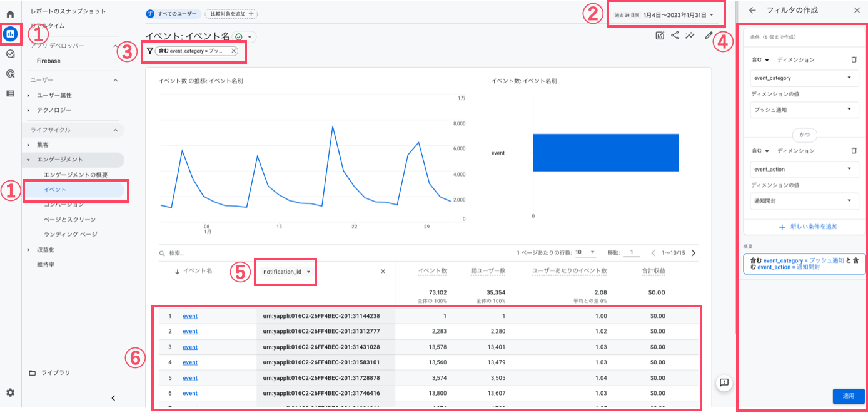Open レポートのスナップショット
The image size is (868, 415).
coord(68,11)
